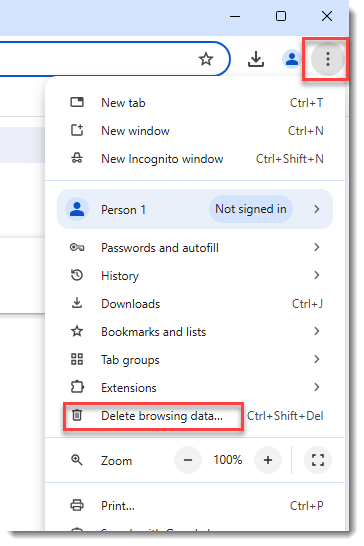
Task: Click the star icon beside Bookmarks and lists
Action: pyautogui.click(x=77, y=332)
